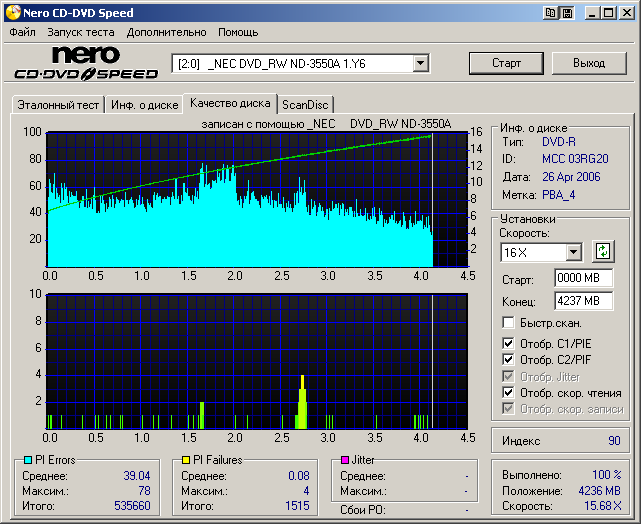This screenshot has width=641, height=524.
Task: Enable the Быстр.скан. checkbox
Action: (508, 323)
